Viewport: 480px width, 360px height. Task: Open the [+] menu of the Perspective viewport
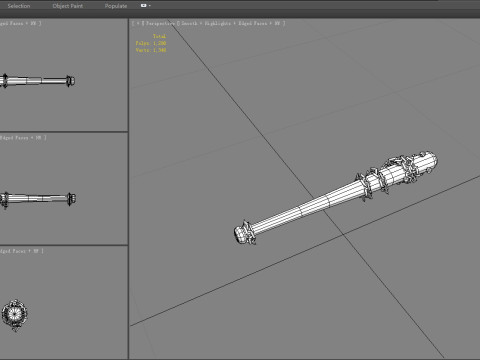(x=138, y=23)
